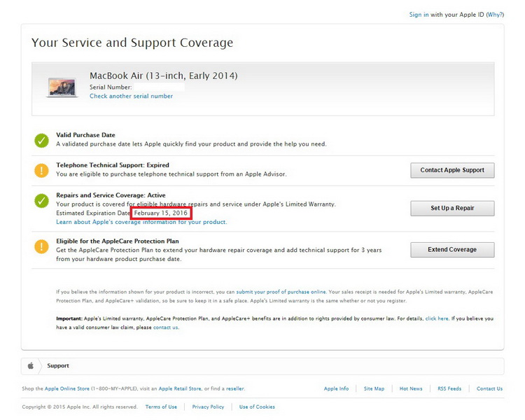Image resolution: width=525 pixels, height=420 pixels.
Task: Open the Why? link beside Apple ID
Action: tap(494, 15)
